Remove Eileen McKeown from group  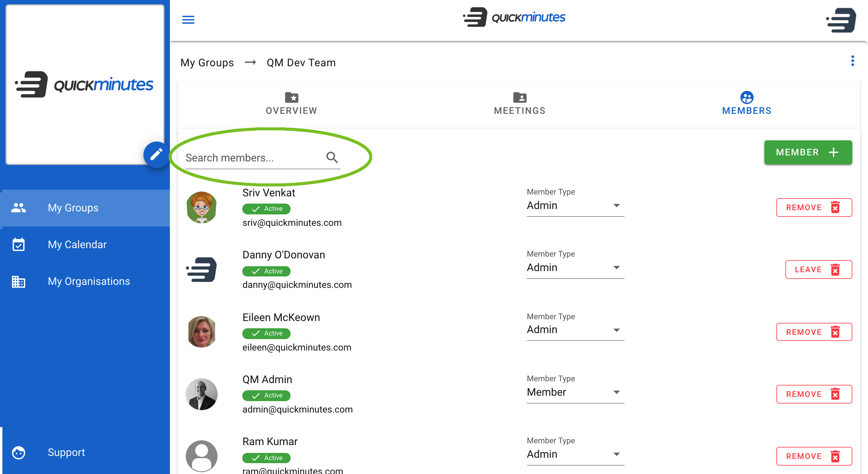(814, 332)
